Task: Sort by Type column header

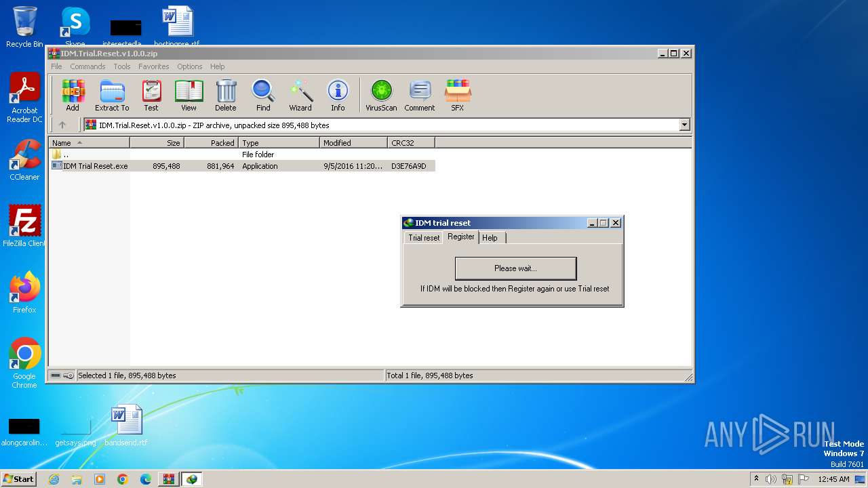Action: (279, 143)
